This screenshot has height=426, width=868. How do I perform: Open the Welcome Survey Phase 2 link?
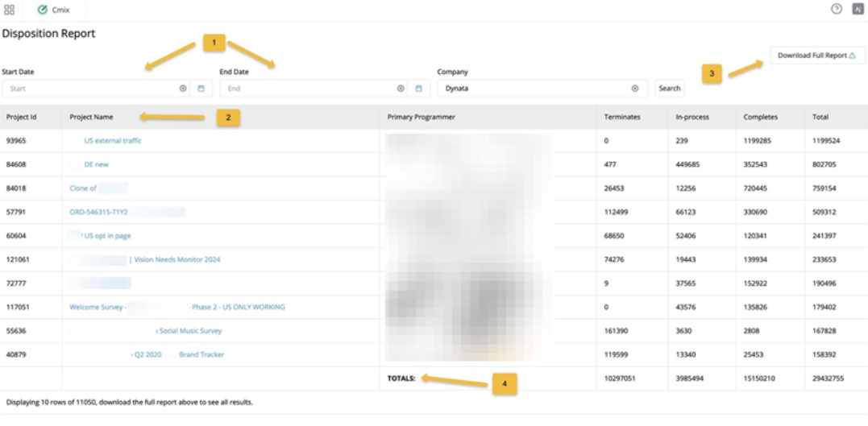tap(177, 307)
